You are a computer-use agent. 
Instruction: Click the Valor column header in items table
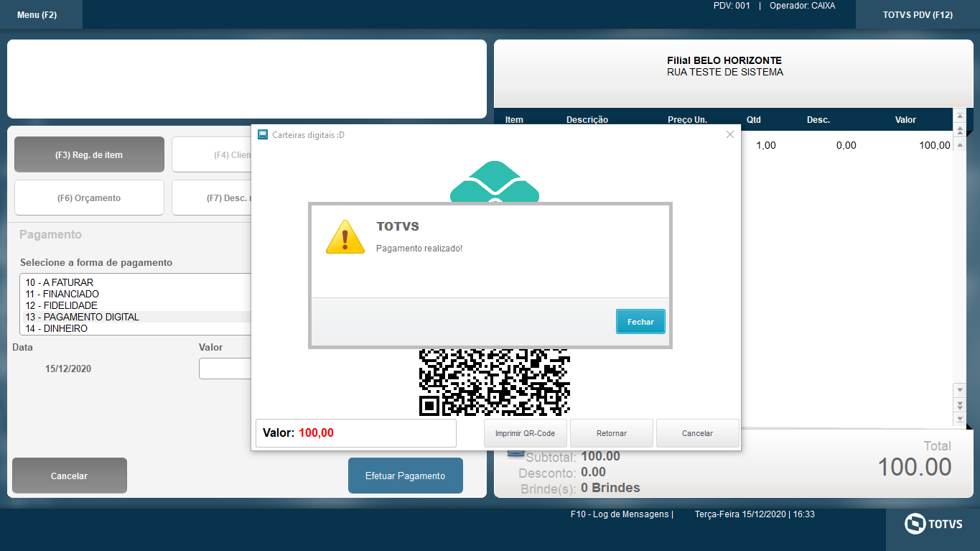tap(905, 120)
